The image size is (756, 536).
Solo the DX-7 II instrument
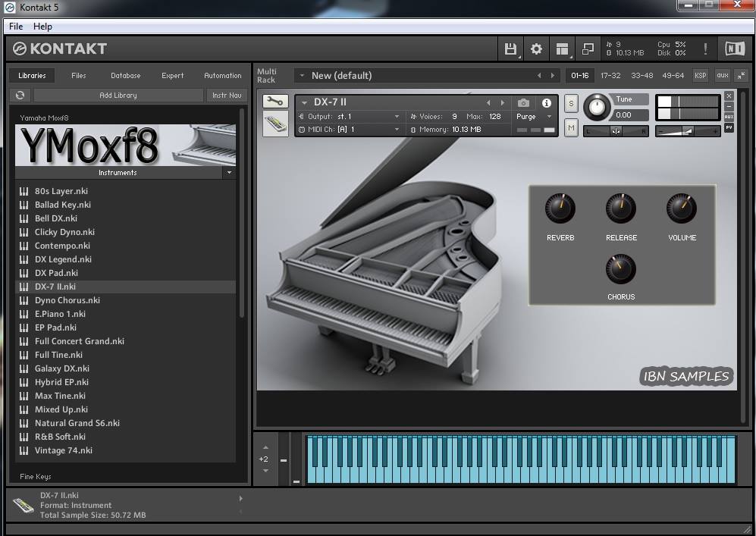click(571, 103)
